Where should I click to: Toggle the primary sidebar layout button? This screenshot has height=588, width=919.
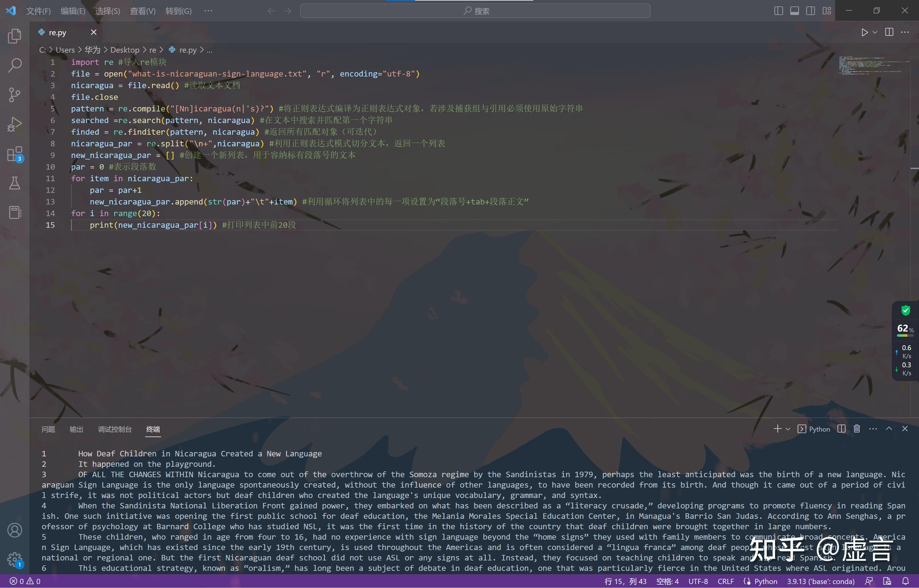click(778, 11)
